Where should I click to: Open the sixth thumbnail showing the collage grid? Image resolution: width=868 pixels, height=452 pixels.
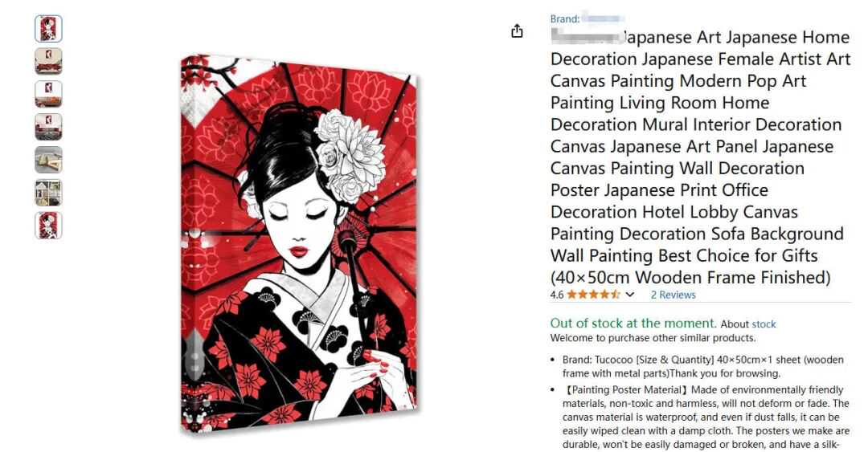pos(49,193)
